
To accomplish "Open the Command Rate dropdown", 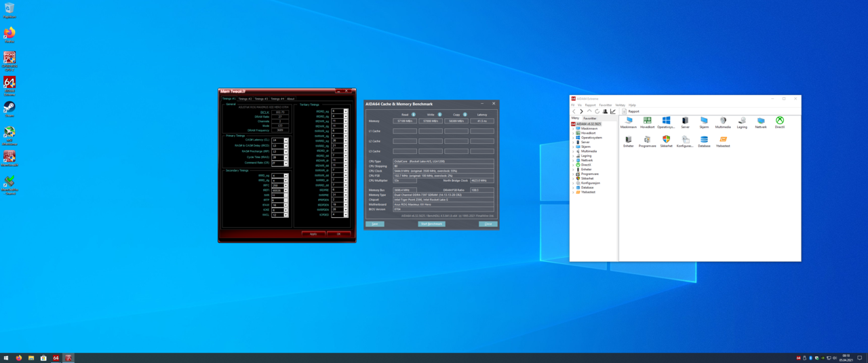I will 285,164.
